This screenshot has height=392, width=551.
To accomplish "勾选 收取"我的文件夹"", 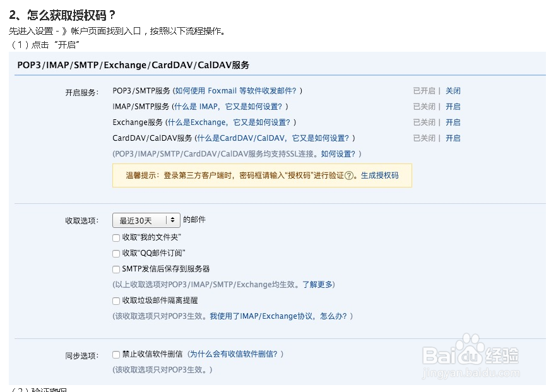I will [116, 237].
